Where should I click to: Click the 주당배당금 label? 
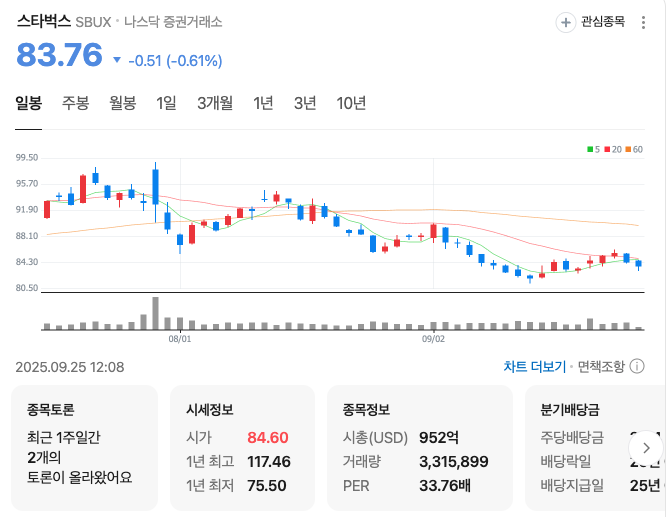tap(572, 438)
